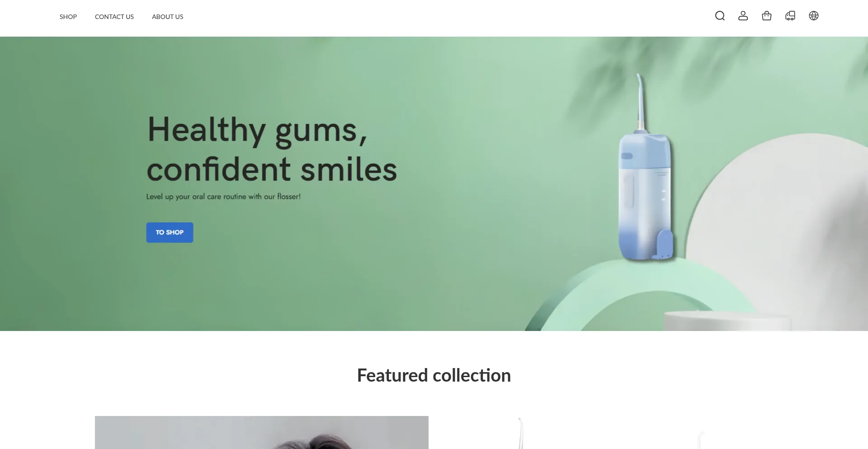
Task: Click the "Healthy gums, confident smiles" headline
Action: pyautogui.click(x=272, y=149)
